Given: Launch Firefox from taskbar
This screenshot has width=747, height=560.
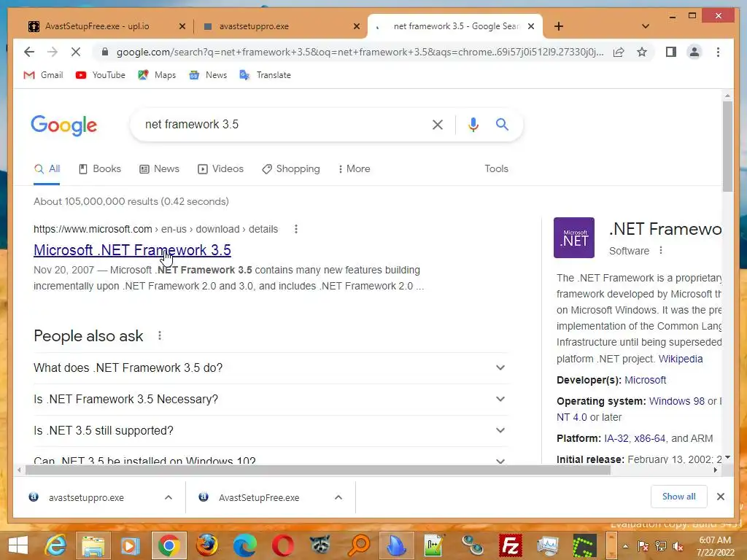Looking at the screenshot, I should click(206, 545).
